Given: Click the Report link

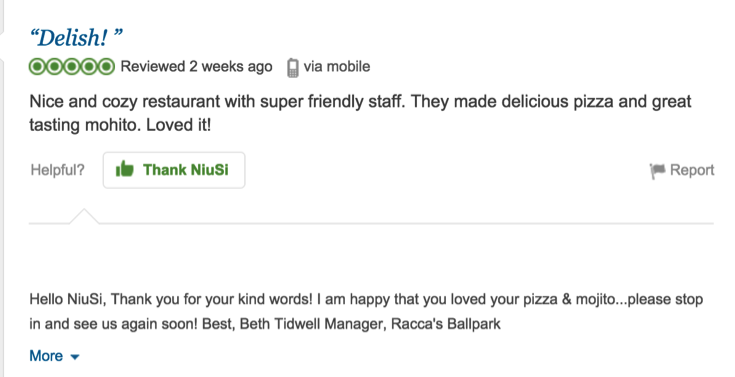Looking at the screenshot, I should click(x=692, y=170).
